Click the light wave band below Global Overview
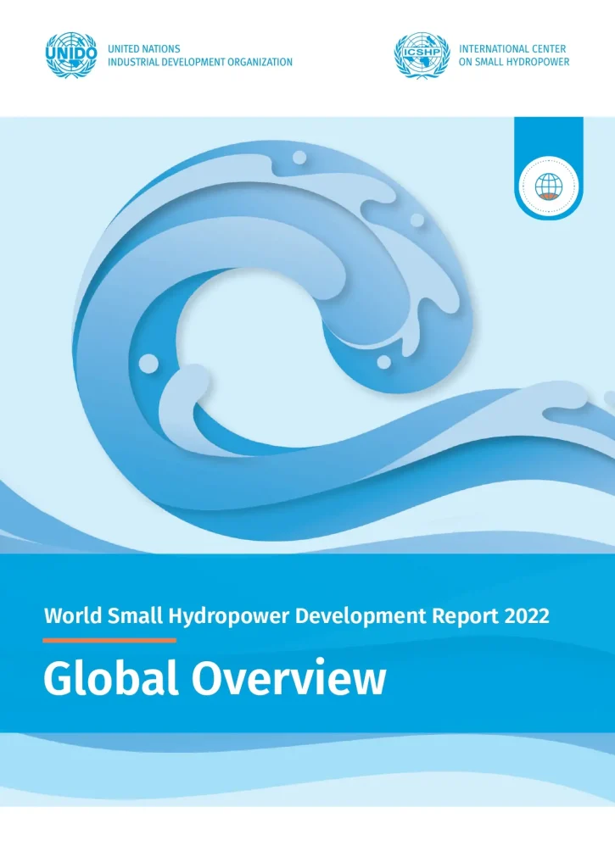This screenshot has width=615, height=868. (307, 767)
